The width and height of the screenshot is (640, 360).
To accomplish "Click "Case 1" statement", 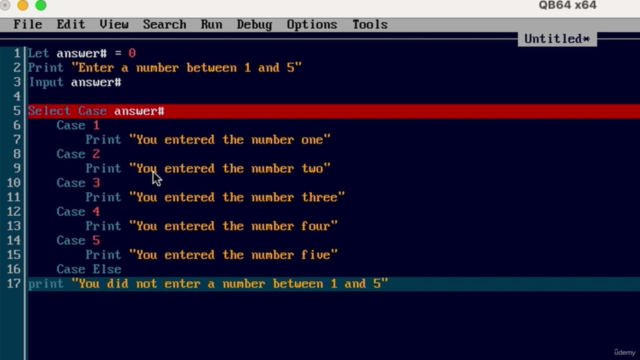I will coord(78,125).
